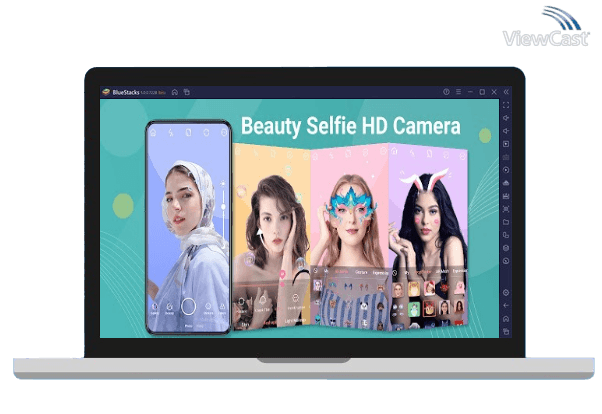The width and height of the screenshot is (602, 414).
Task: Open game controls keyboard icon
Action: click(506, 157)
